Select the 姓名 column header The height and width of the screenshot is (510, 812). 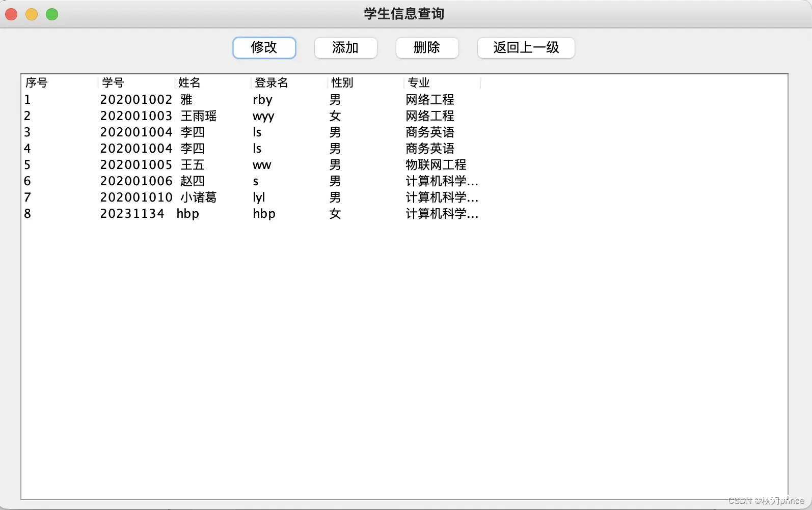point(212,82)
